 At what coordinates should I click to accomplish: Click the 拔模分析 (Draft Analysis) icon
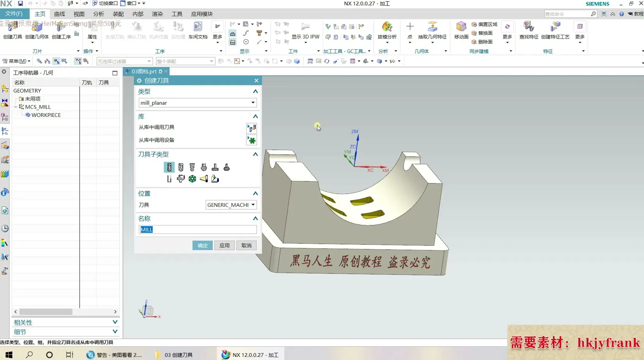(x=387, y=30)
